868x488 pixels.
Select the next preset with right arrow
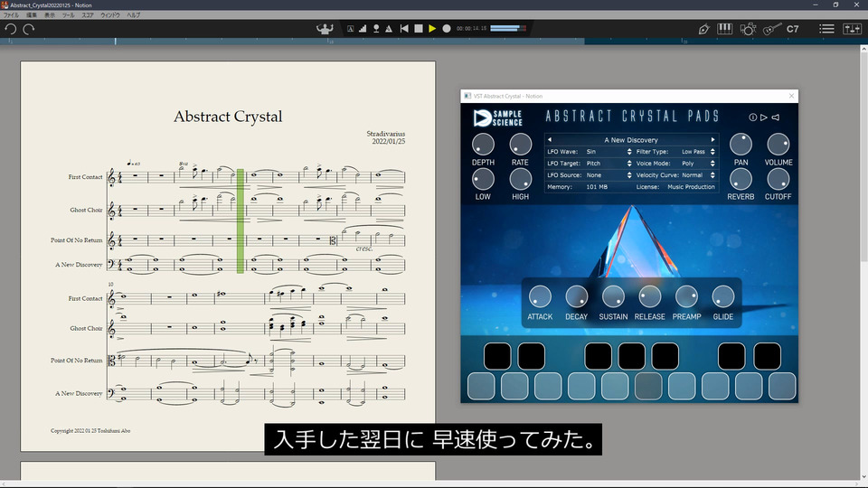click(x=712, y=140)
